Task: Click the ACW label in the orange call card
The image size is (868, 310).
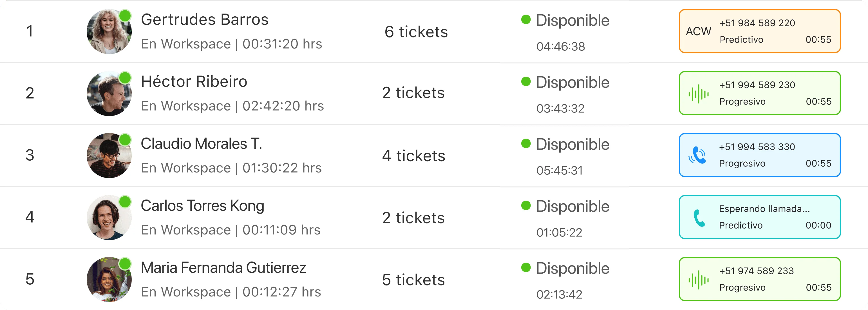Action: [x=698, y=31]
